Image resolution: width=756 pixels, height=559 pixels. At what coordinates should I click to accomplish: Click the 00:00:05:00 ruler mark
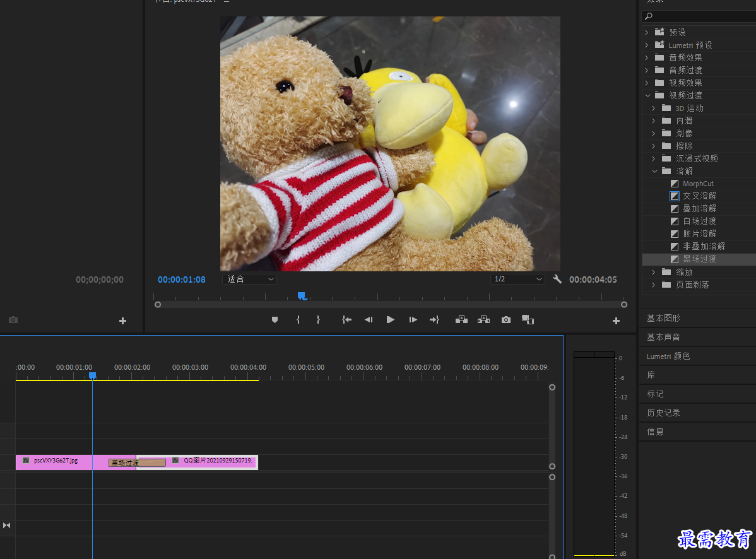click(306, 367)
